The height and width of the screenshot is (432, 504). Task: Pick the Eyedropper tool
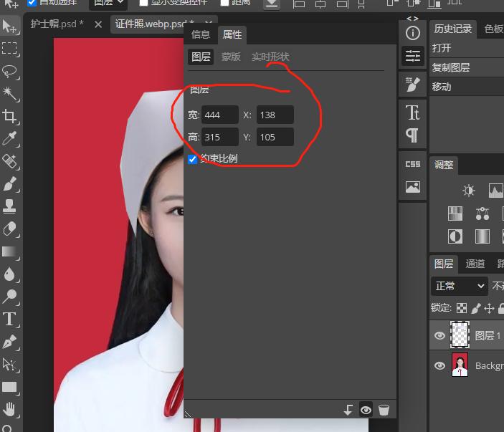[10, 138]
